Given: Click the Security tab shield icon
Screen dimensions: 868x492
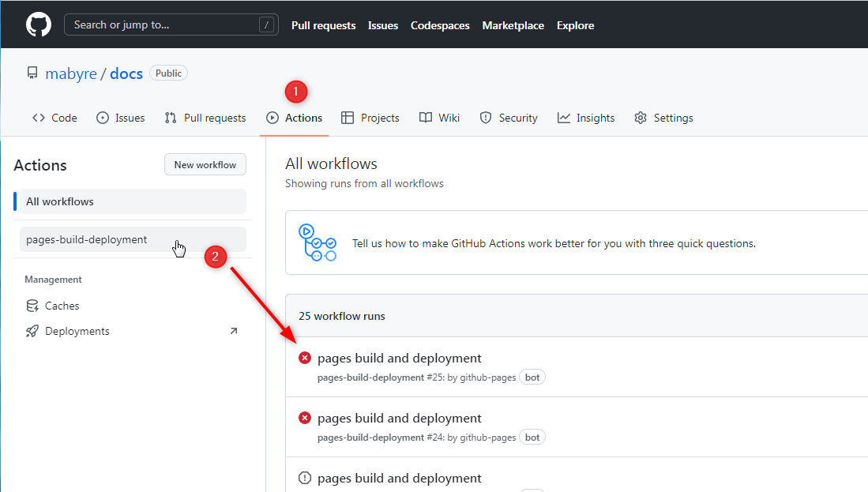Looking at the screenshot, I should pos(486,118).
